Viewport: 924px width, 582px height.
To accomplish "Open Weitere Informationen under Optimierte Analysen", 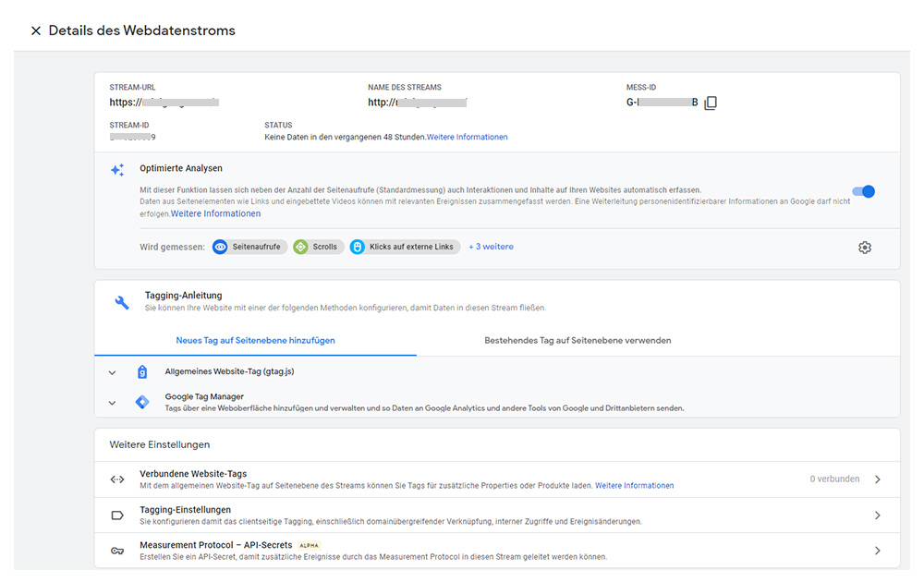I will [215, 213].
